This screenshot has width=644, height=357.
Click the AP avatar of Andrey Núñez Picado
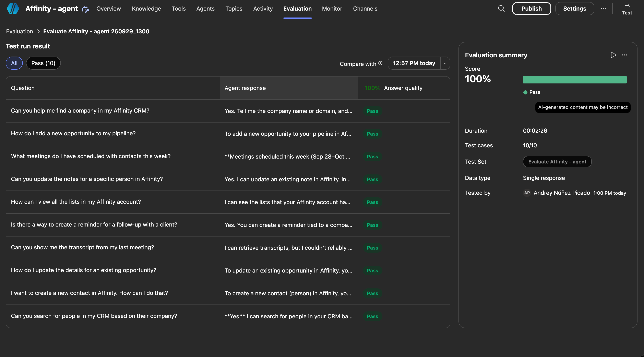click(x=527, y=193)
